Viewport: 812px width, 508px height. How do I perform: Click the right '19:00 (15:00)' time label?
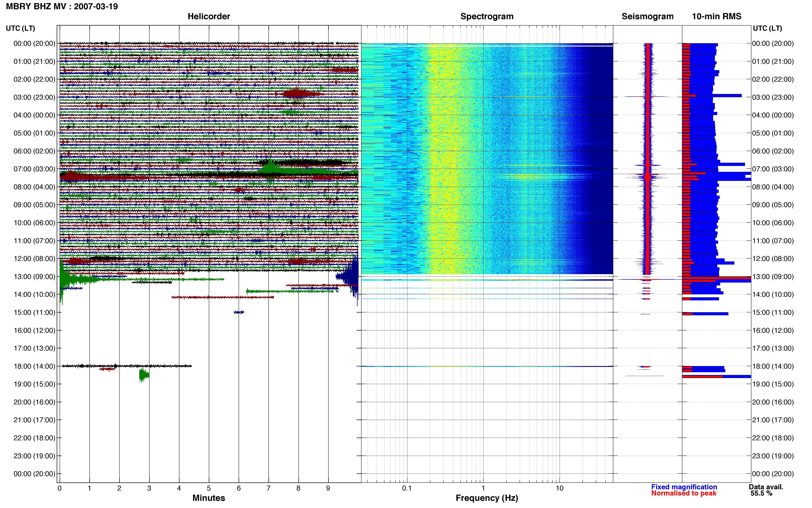773,384
